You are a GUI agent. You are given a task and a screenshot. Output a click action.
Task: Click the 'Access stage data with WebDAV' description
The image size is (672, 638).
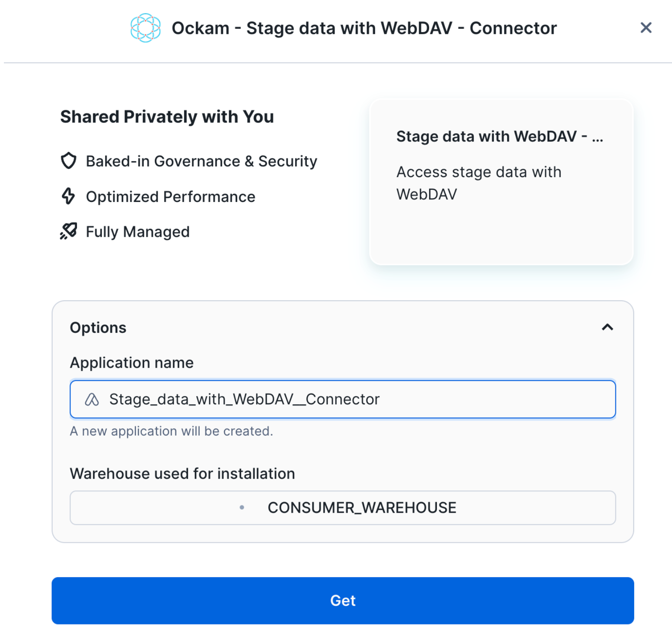pyautogui.click(x=479, y=183)
